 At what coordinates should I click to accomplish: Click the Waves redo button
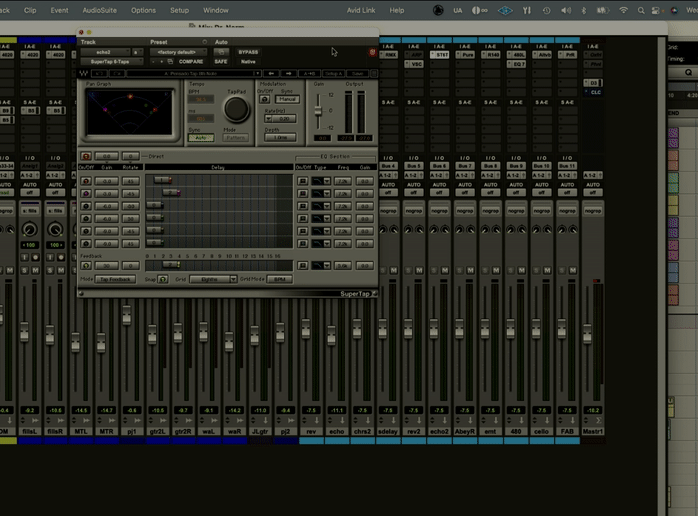[117, 73]
